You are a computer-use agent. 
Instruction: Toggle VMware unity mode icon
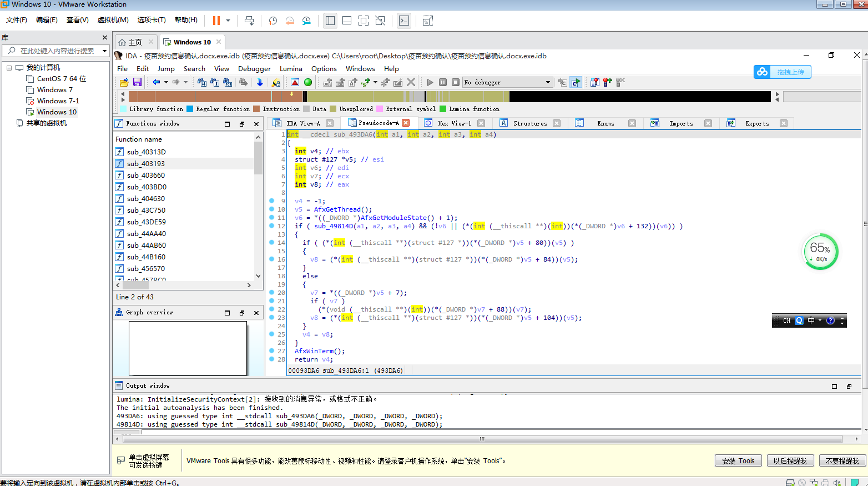(380, 21)
